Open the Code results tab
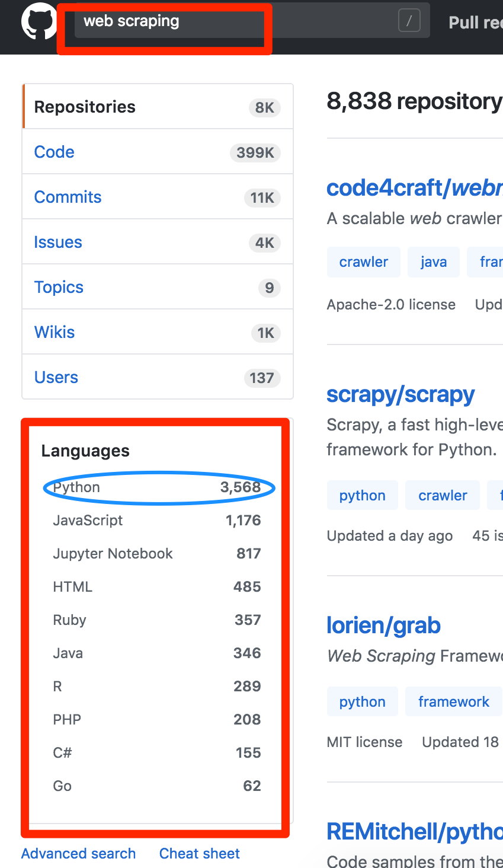 point(55,152)
